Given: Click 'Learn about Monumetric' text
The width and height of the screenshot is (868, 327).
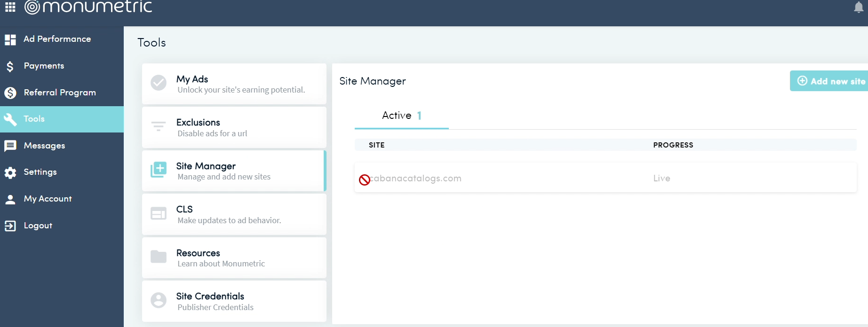Looking at the screenshot, I should (x=221, y=264).
